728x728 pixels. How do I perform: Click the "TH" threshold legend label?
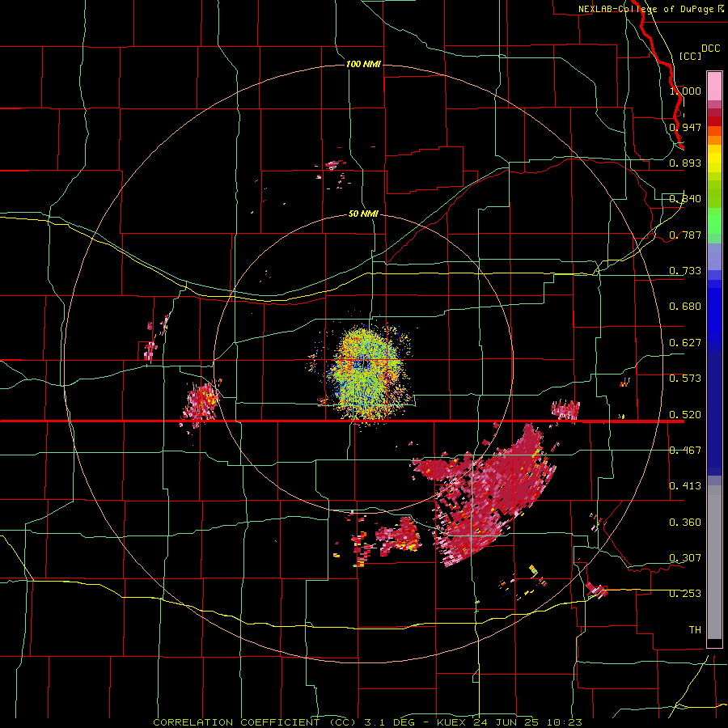pyautogui.click(x=695, y=630)
